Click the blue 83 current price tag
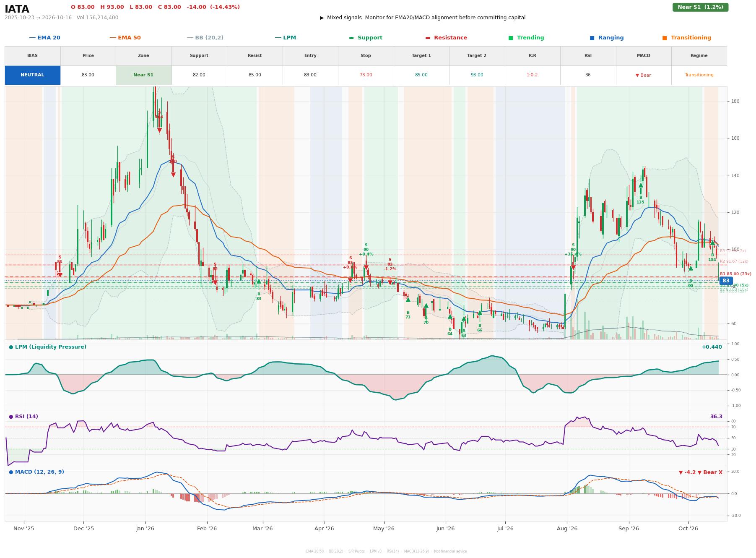 coord(726,281)
